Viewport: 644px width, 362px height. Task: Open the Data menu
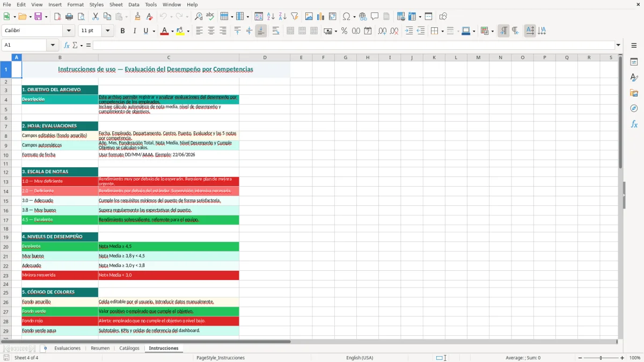click(134, 4)
